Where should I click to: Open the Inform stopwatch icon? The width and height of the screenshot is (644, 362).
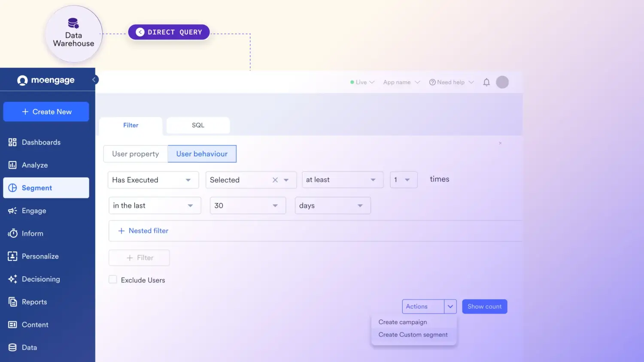point(12,233)
